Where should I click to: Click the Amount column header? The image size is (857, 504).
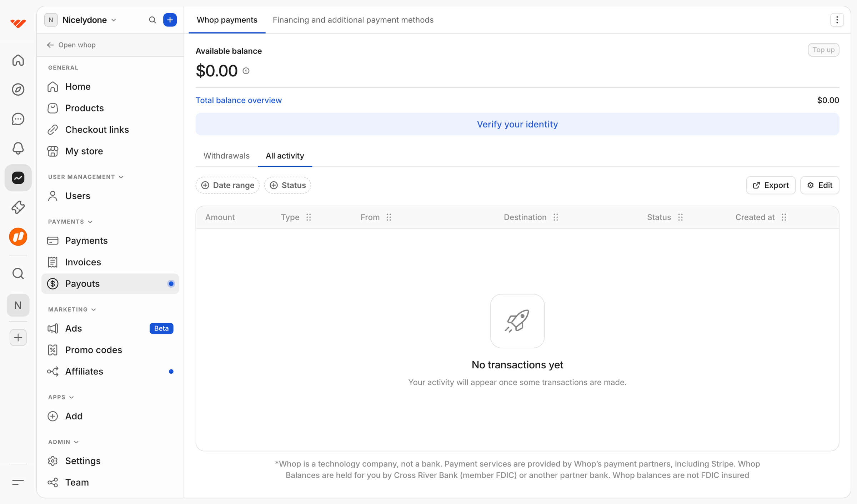click(x=220, y=217)
